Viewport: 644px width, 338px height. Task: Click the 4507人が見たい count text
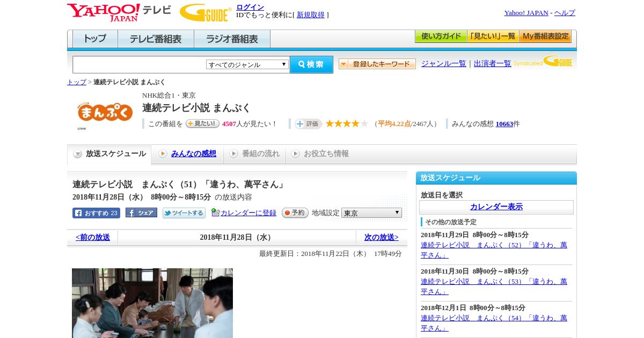tap(249, 124)
